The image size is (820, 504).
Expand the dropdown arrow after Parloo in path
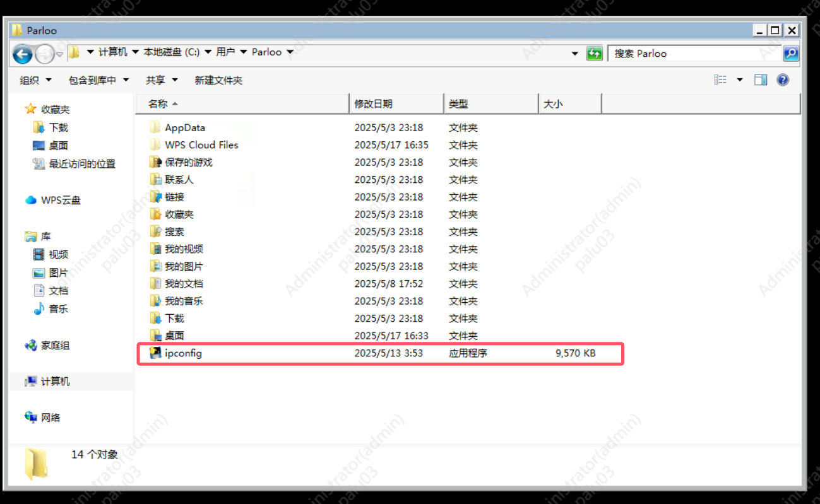point(290,52)
